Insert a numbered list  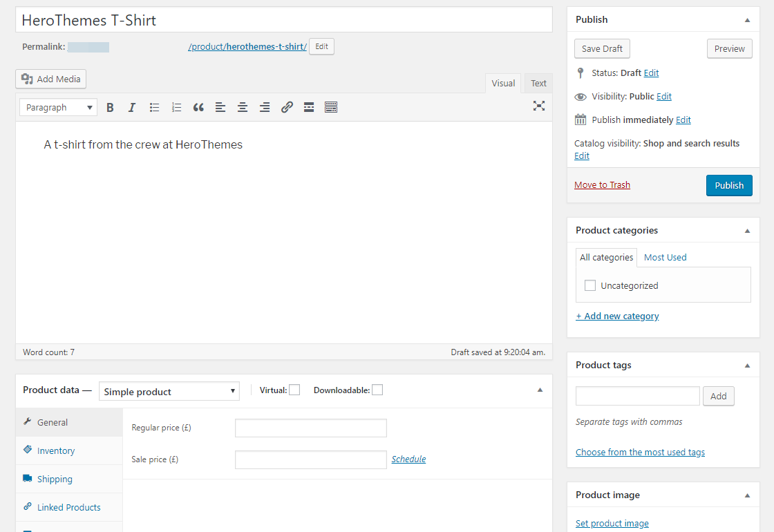click(176, 107)
